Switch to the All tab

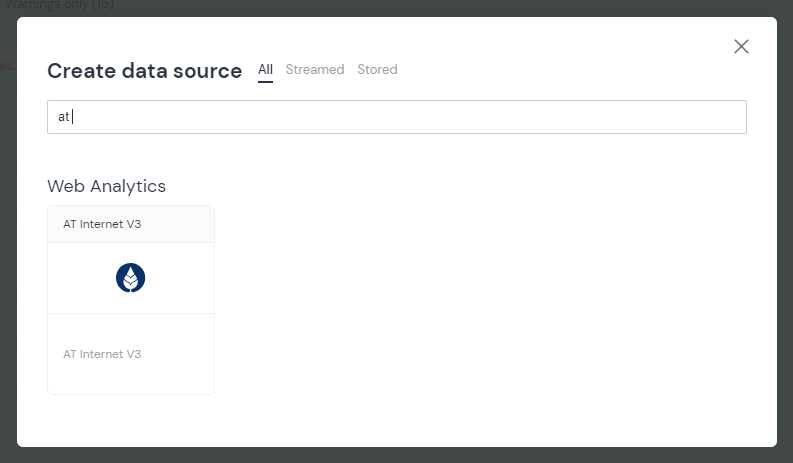265,69
